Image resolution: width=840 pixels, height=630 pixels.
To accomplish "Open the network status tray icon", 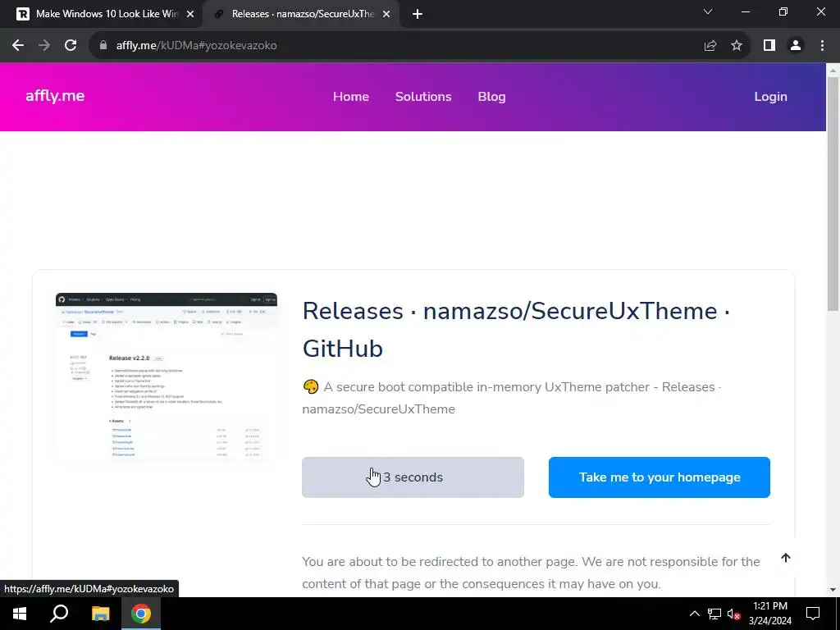I will 714,614.
